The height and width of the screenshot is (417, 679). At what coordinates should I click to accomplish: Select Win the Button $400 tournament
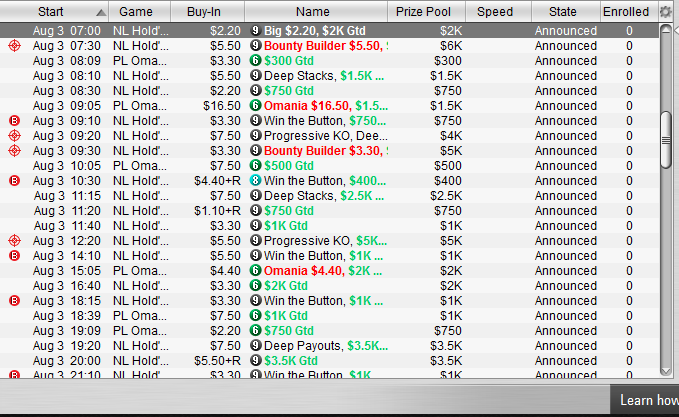coord(325,181)
